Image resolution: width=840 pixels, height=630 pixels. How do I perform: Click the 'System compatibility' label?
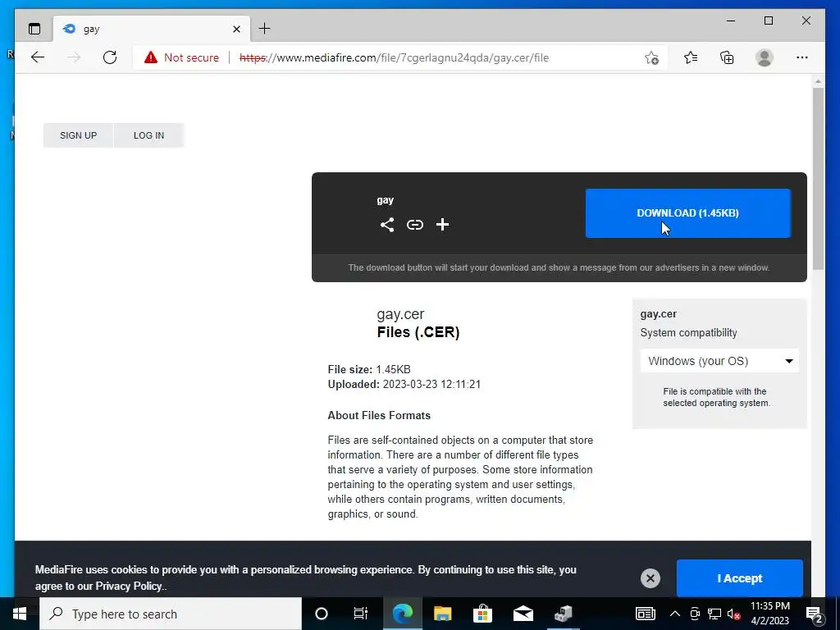click(688, 333)
